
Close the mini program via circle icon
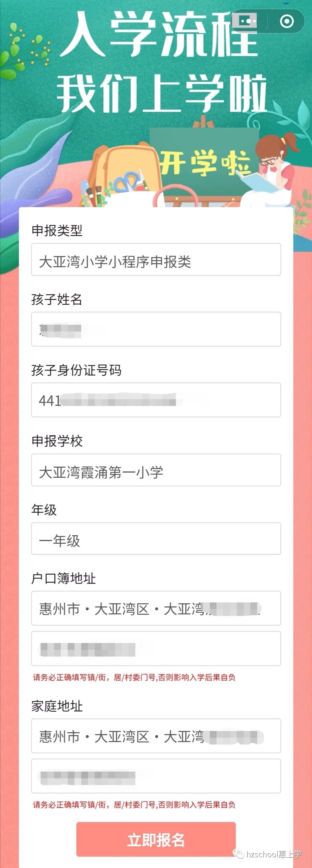tap(287, 21)
